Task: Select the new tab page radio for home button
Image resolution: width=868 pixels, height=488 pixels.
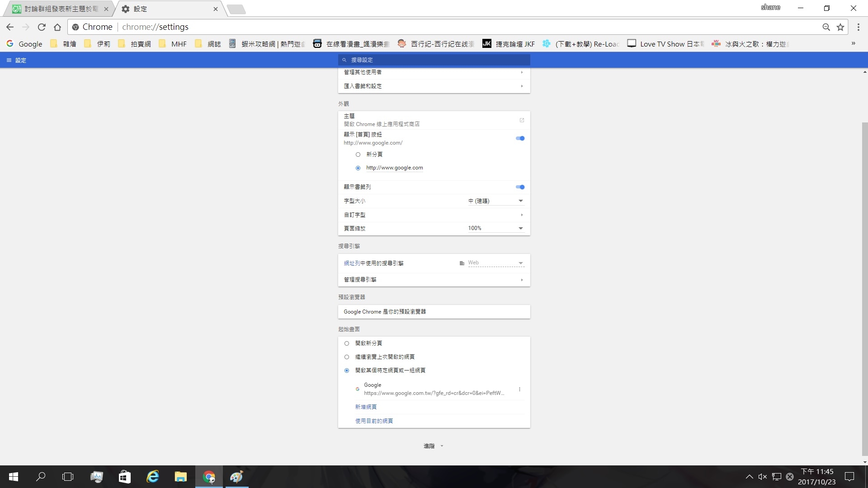Action: 358,155
